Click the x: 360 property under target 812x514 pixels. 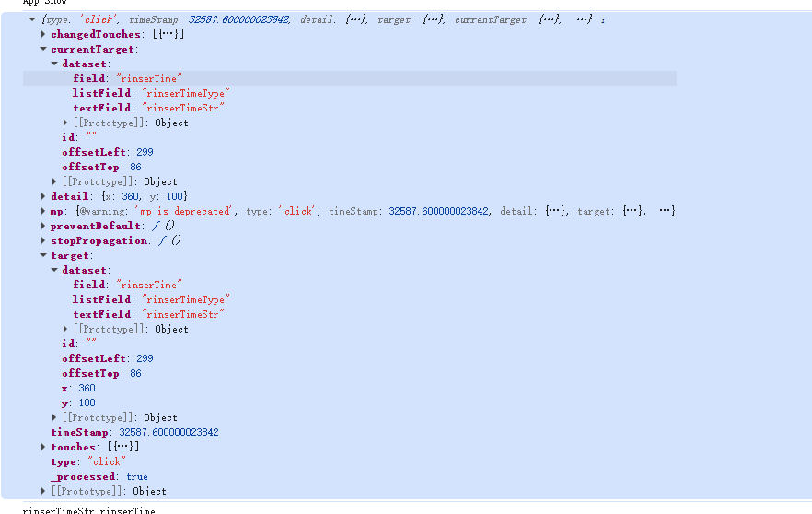(x=78, y=388)
